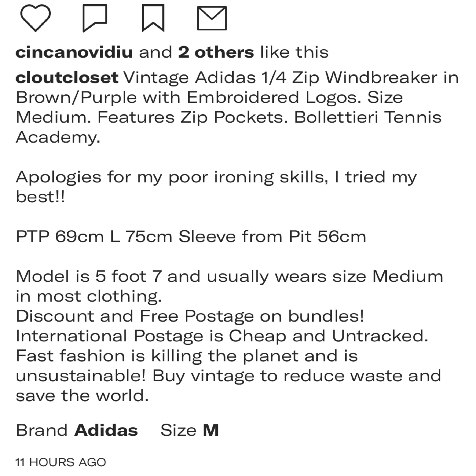The image size is (476, 476).
Task: Click the "Brand" label
Action: pyautogui.click(x=41, y=430)
